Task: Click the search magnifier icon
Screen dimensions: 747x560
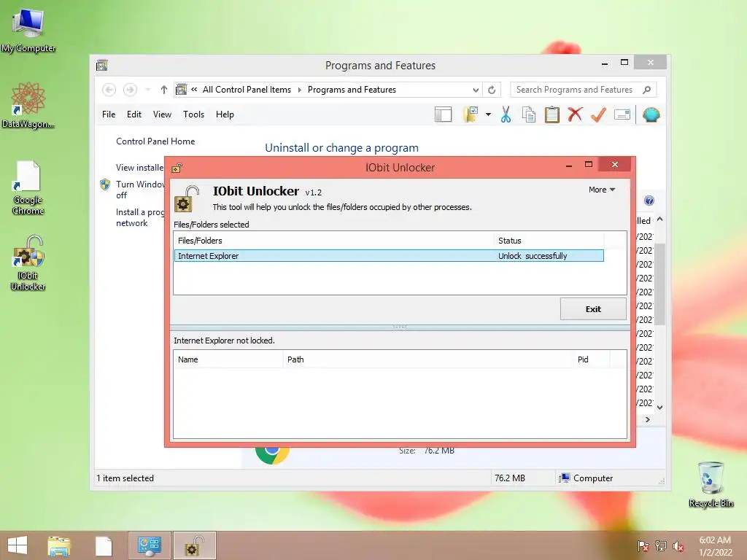Action: click(x=646, y=90)
